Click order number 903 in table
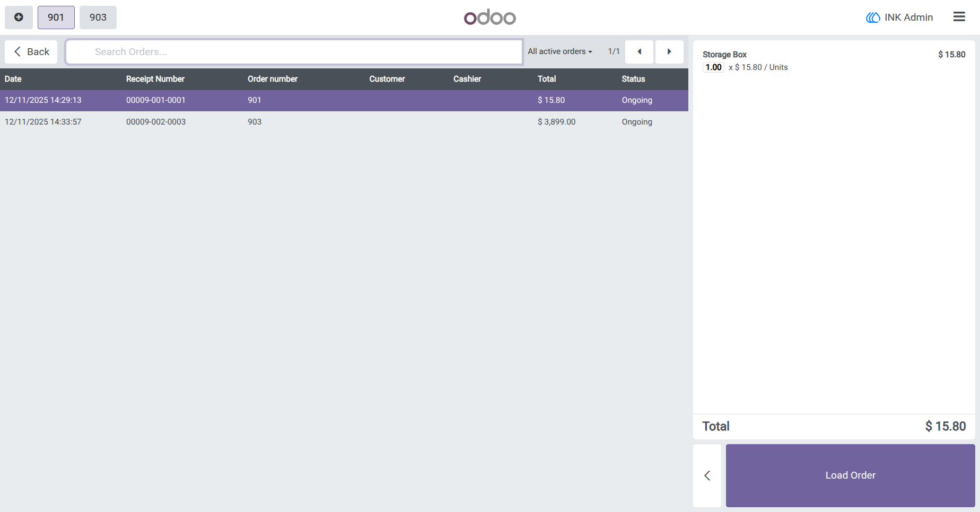Screen dimensions: 980x512 [255, 122]
